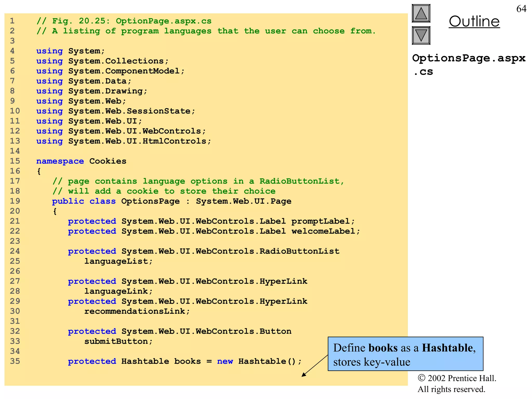Click the 'System.Web.UI;' using line
The width and height of the screenshot is (532, 399).
[x=89, y=121]
